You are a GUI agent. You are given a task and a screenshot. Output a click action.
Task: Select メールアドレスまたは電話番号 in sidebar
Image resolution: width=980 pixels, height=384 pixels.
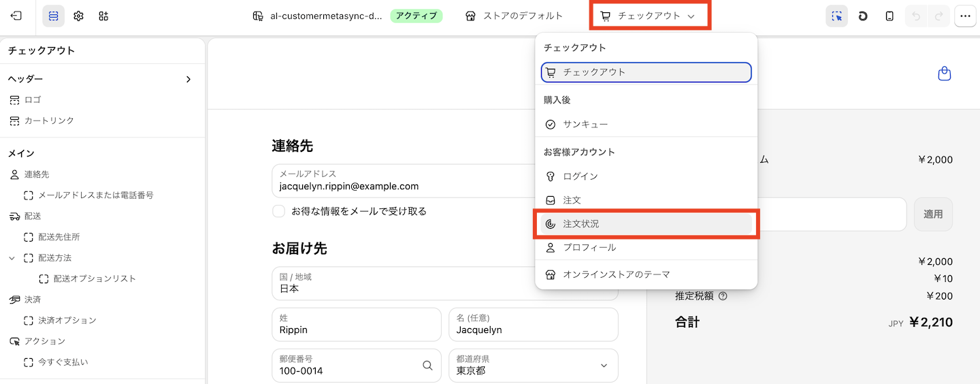click(x=96, y=195)
